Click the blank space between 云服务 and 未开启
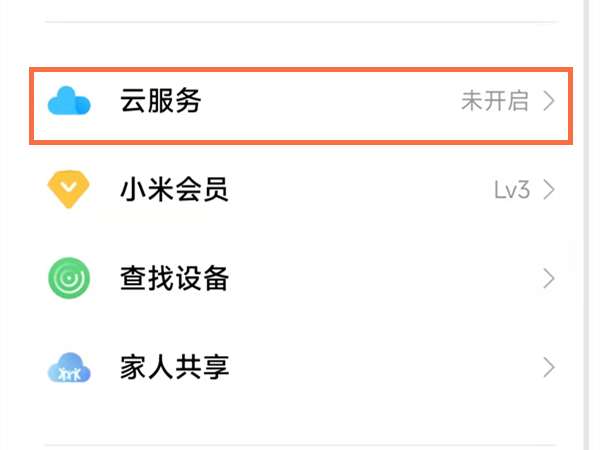This screenshot has width=600, height=450. (x=330, y=102)
